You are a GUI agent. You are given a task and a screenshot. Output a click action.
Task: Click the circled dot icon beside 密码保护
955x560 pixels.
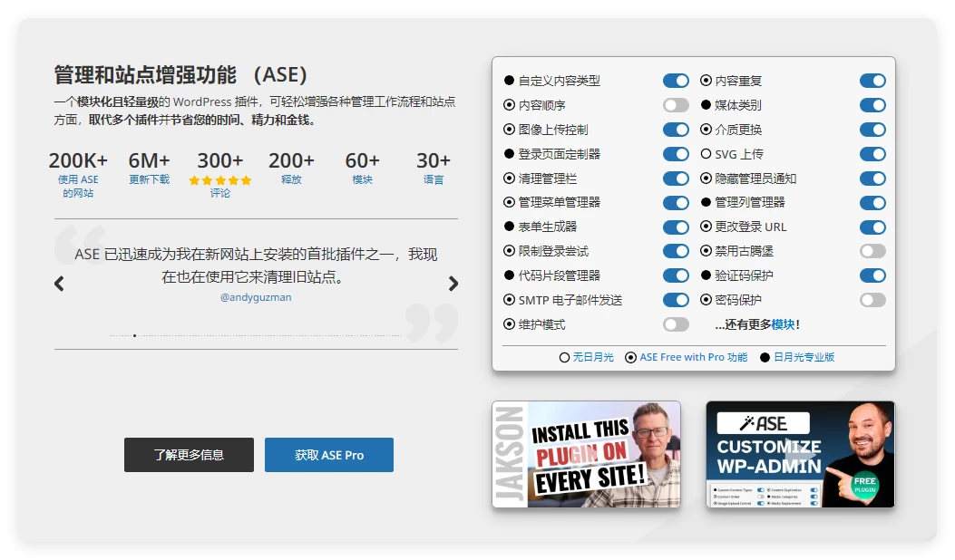[705, 300]
